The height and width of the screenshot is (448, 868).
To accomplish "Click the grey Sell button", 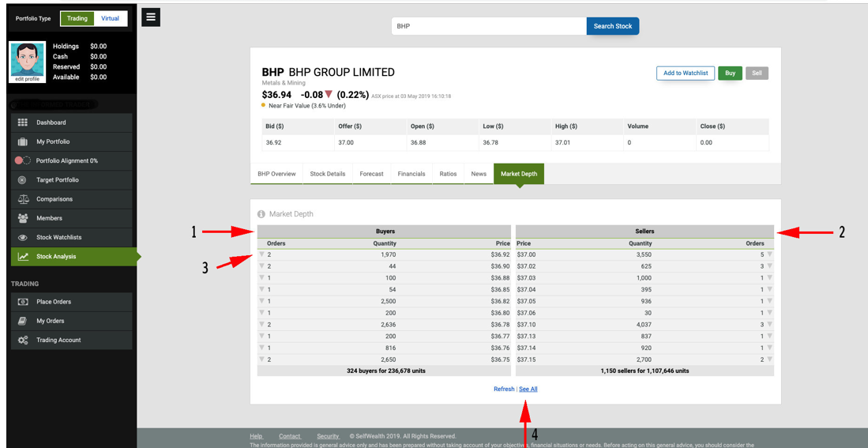I will [x=757, y=73].
